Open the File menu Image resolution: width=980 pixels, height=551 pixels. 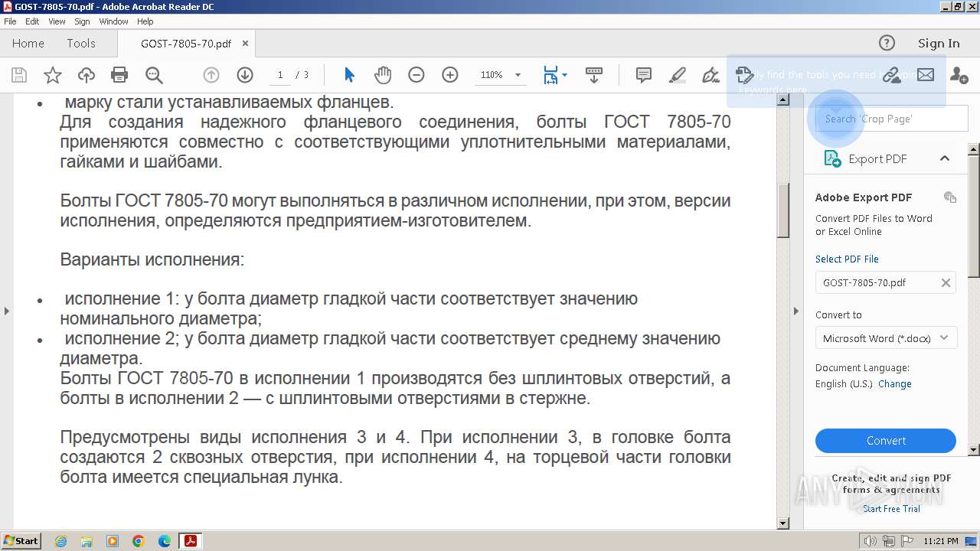[x=10, y=21]
